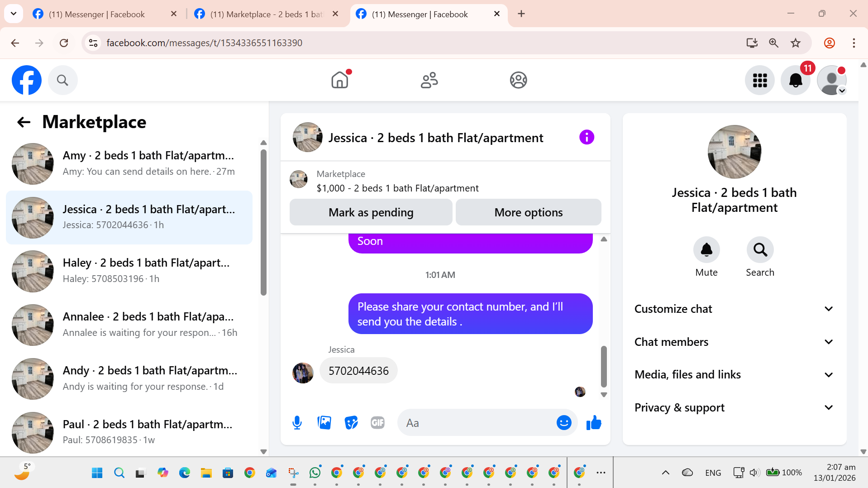
Task: Open the Friends icon in top navigation
Action: click(x=429, y=80)
